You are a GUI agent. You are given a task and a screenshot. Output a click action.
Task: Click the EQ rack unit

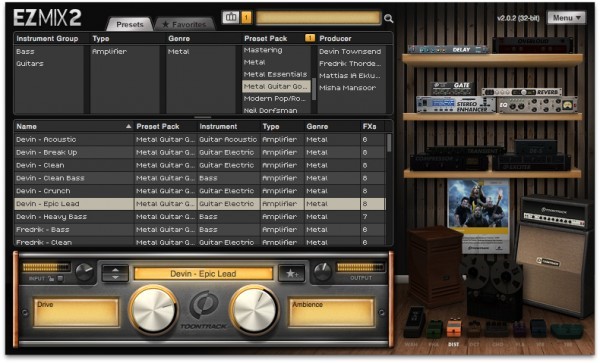click(537, 104)
